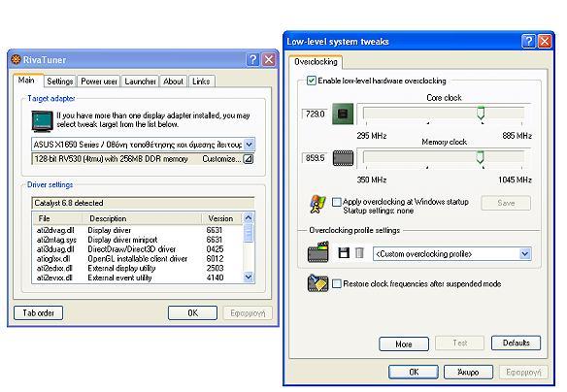Click the Description column header
The width and height of the screenshot is (567, 392).
tap(141, 218)
